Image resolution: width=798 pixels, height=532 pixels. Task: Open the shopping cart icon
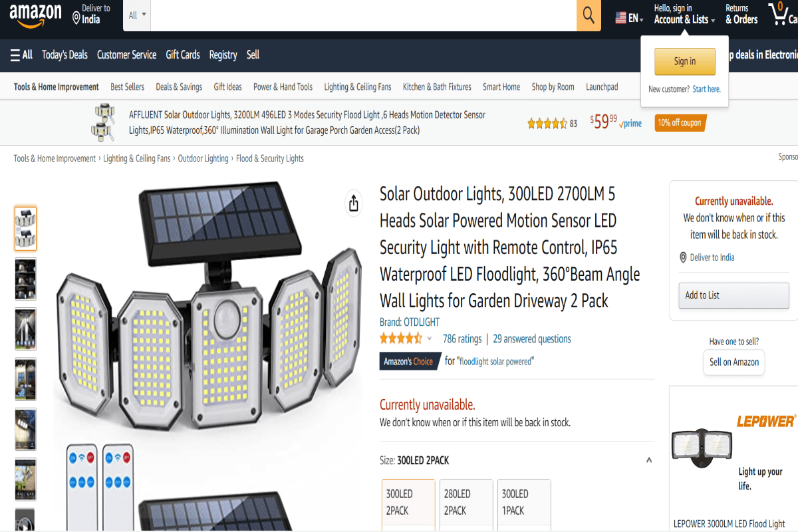point(779,15)
